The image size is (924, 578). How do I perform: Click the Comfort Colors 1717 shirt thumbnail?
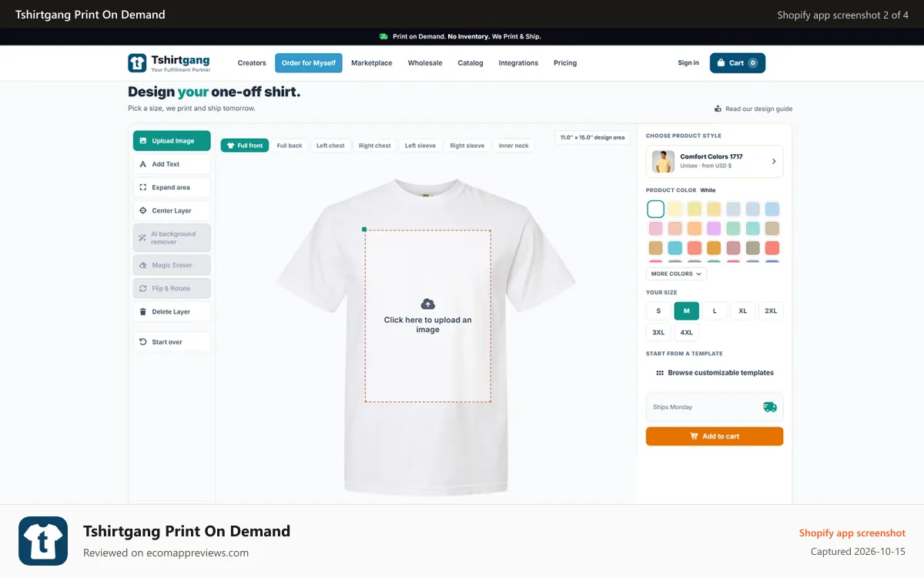pyautogui.click(x=663, y=162)
